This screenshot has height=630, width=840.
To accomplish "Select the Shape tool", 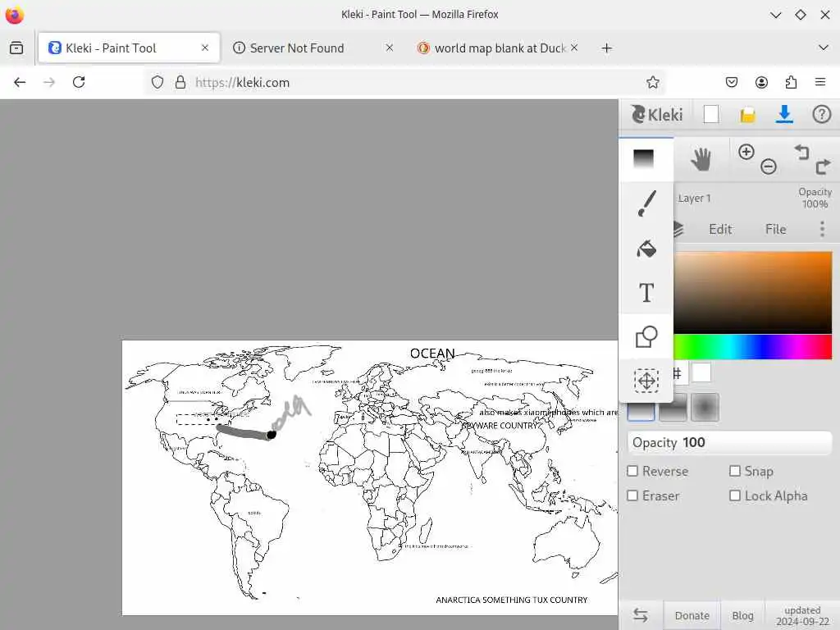I will tap(646, 337).
